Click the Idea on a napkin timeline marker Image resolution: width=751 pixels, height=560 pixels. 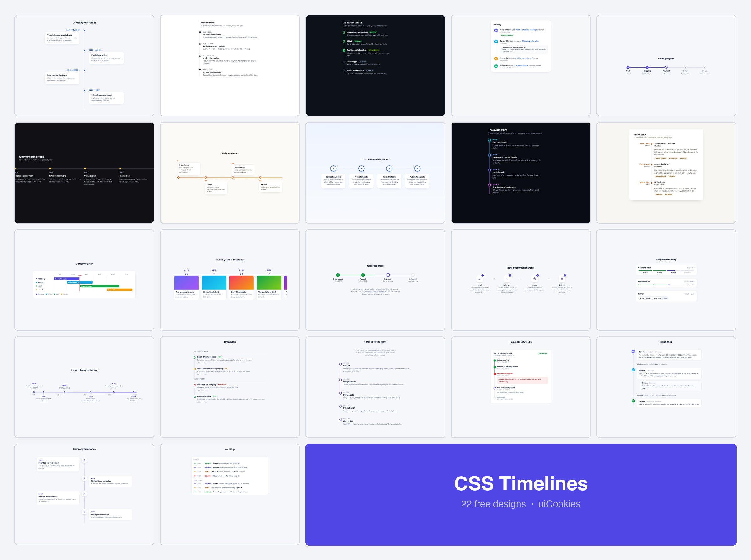coord(489,140)
